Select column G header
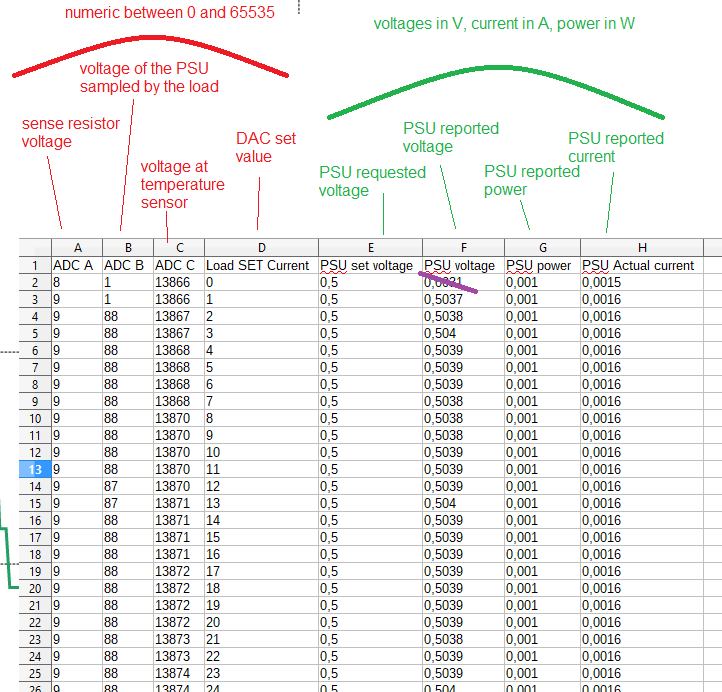This screenshot has width=722, height=692. point(542,248)
